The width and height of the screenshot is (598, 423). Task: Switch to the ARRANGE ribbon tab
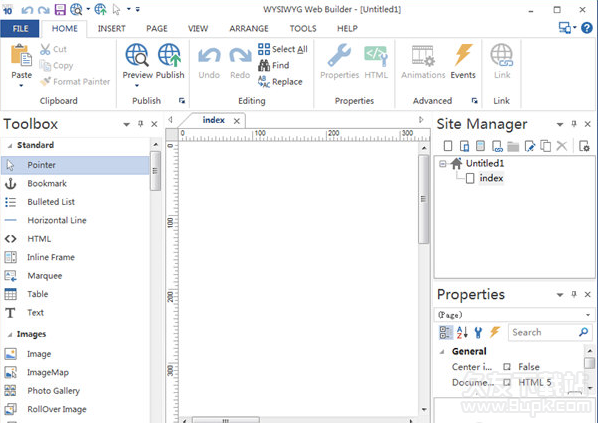click(249, 29)
